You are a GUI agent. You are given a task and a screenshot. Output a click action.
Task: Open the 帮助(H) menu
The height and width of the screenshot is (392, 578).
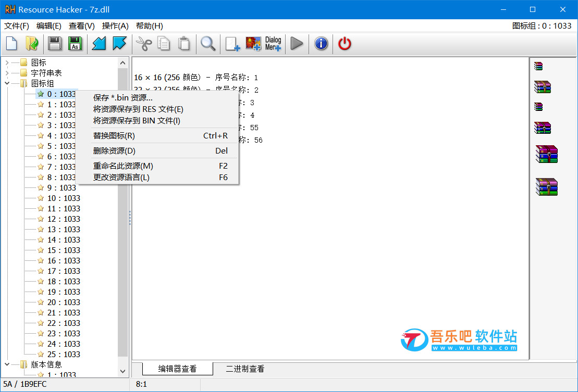click(x=149, y=26)
